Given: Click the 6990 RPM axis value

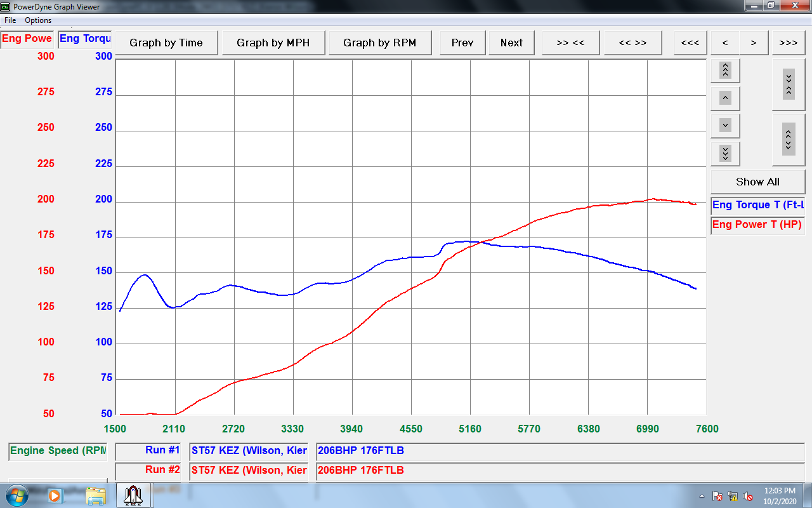Looking at the screenshot, I should [648, 429].
